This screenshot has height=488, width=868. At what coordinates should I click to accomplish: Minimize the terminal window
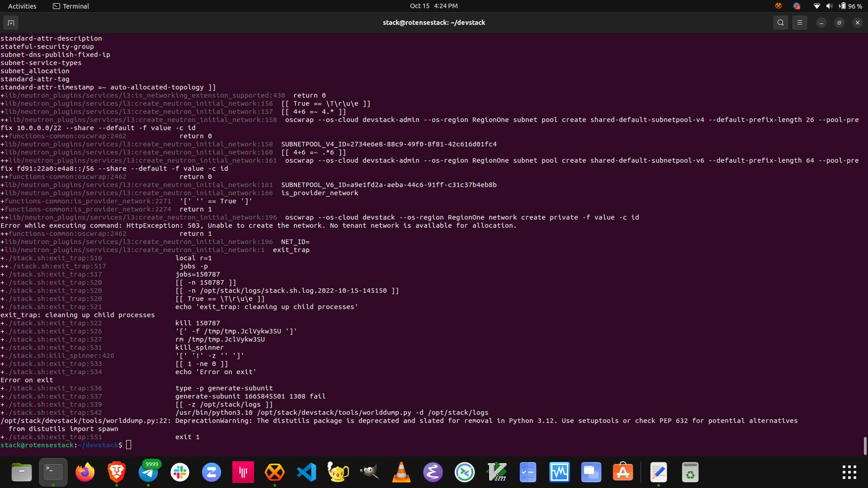click(821, 23)
